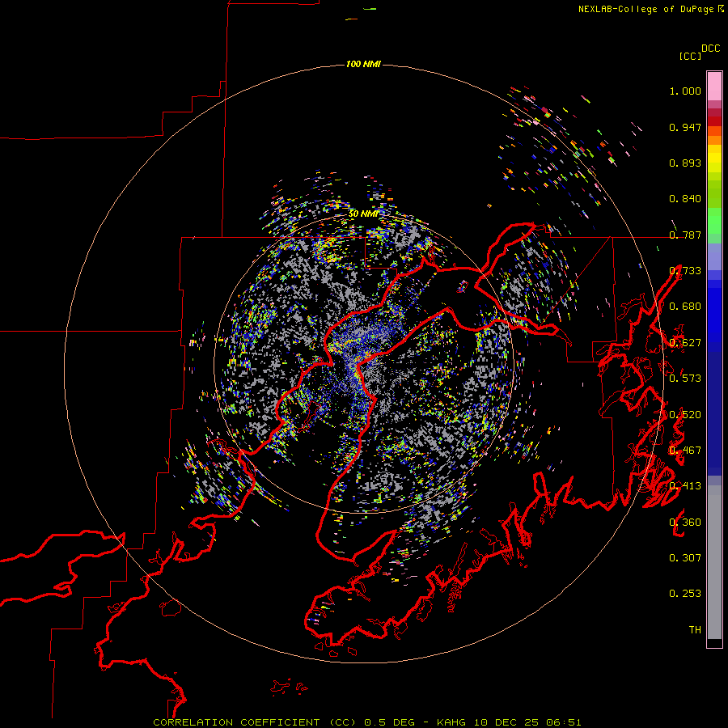Pick the pink segment of the color bar

(714, 86)
